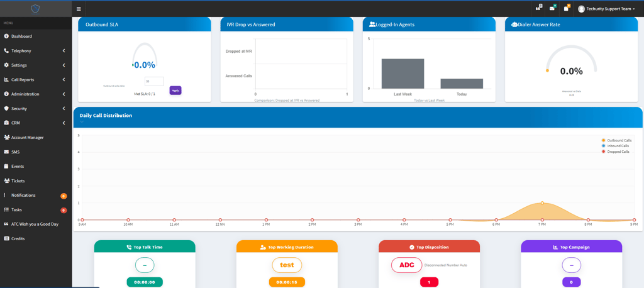Click the Notifications orange count badge
The image size is (644, 288).
(x=64, y=196)
